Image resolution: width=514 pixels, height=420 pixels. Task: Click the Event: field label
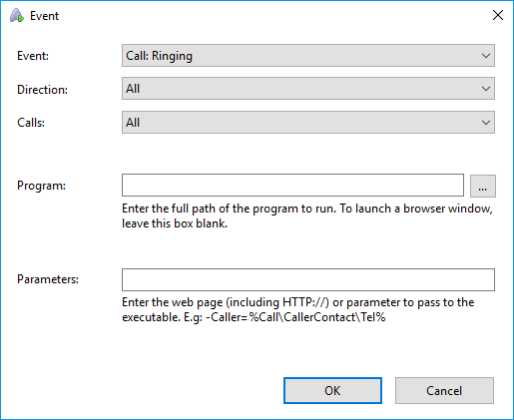click(33, 56)
